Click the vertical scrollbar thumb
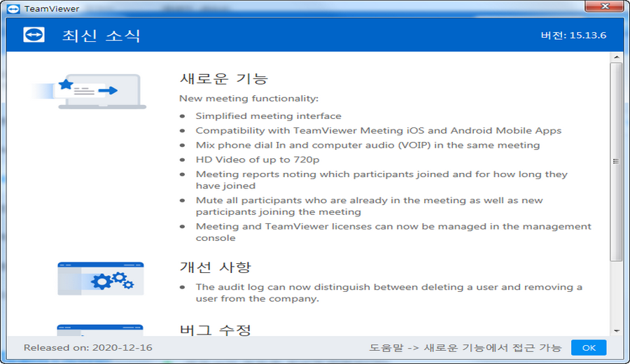The width and height of the screenshot is (630, 364). pos(616,162)
